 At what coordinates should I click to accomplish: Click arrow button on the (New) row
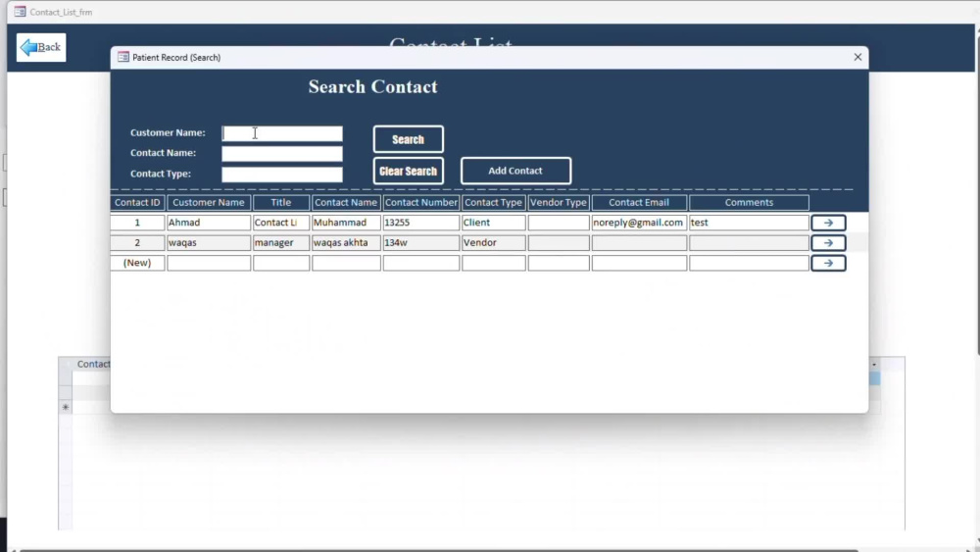pyautogui.click(x=828, y=263)
